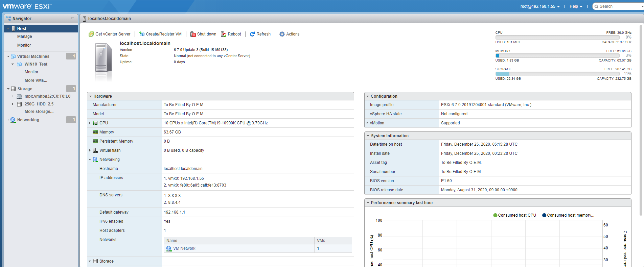Click the Navigator panel minimize icon
644x267 pixels.
coord(72,19)
